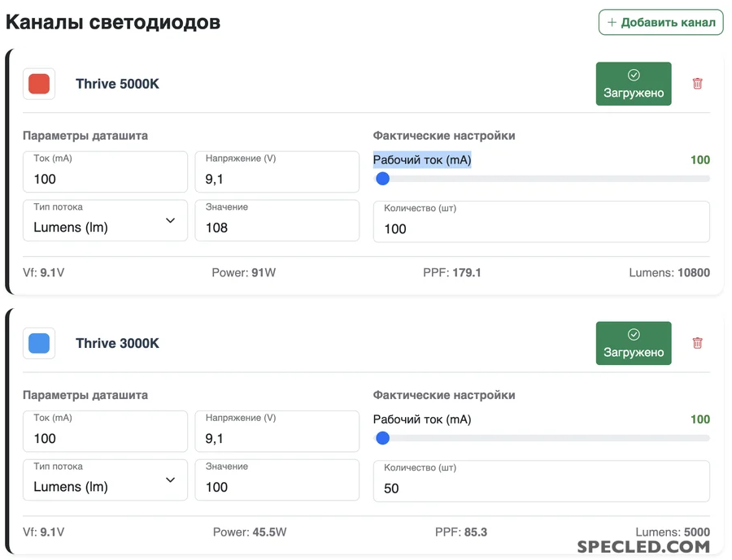Click the 'PPF: 85.3' readout

(461, 532)
